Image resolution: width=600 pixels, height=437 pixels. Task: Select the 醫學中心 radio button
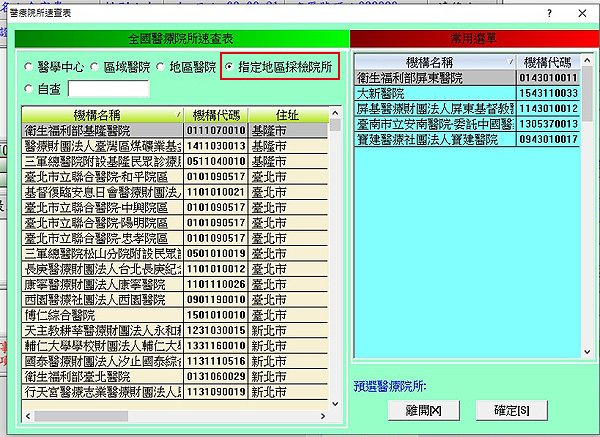[x=27, y=67]
